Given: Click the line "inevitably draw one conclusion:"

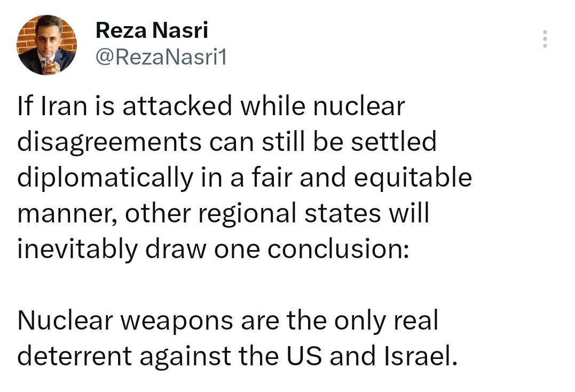Looking at the screenshot, I should 214,249.
